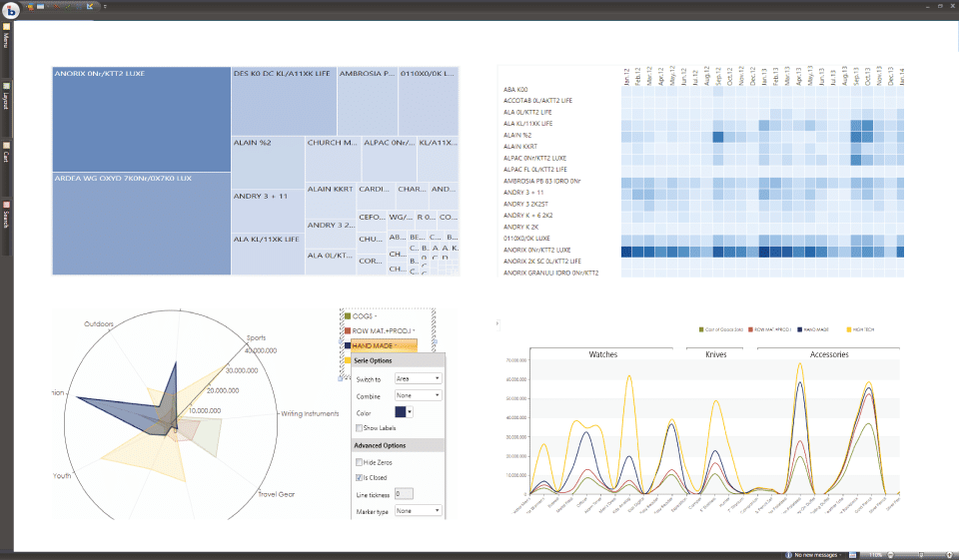Open the Cart side panel
The height and width of the screenshot is (560, 959).
[x=6, y=156]
